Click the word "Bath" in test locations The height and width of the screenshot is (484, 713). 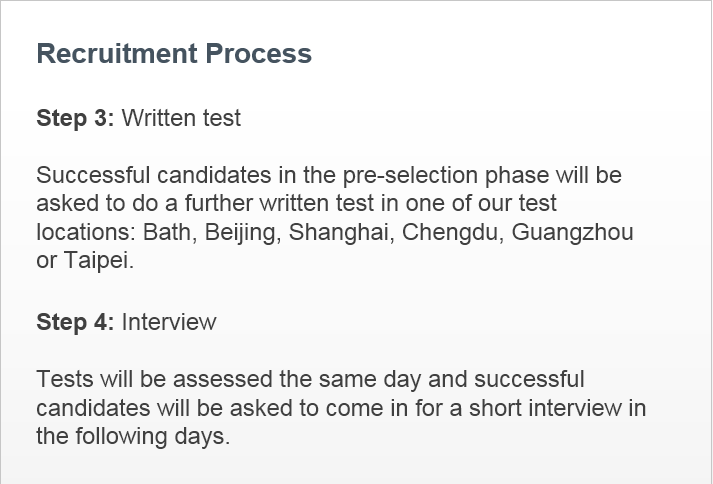(x=165, y=233)
